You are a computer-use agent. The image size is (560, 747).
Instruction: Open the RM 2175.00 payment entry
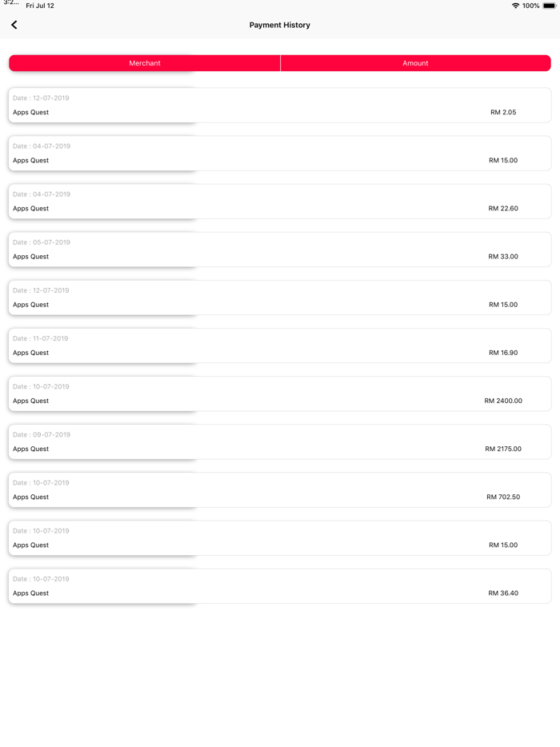pyautogui.click(x=279, y=441)
